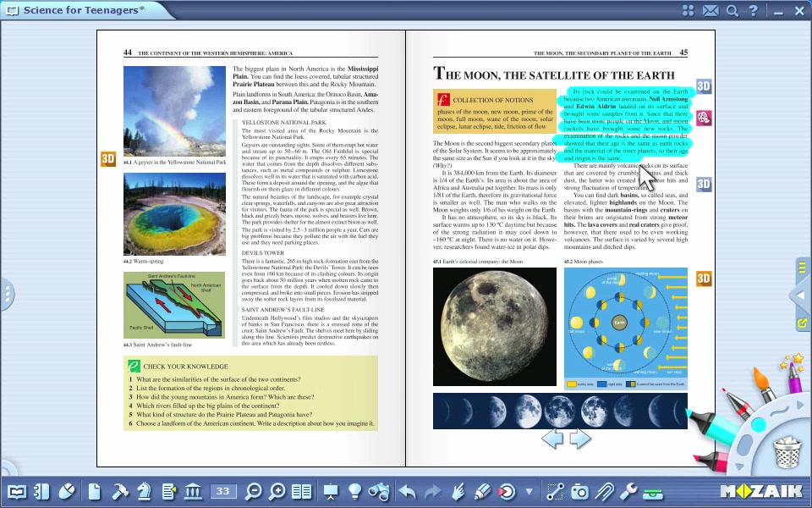
Task: Click the zoom out magnifier icon
Action: click(x=253, y=491)
